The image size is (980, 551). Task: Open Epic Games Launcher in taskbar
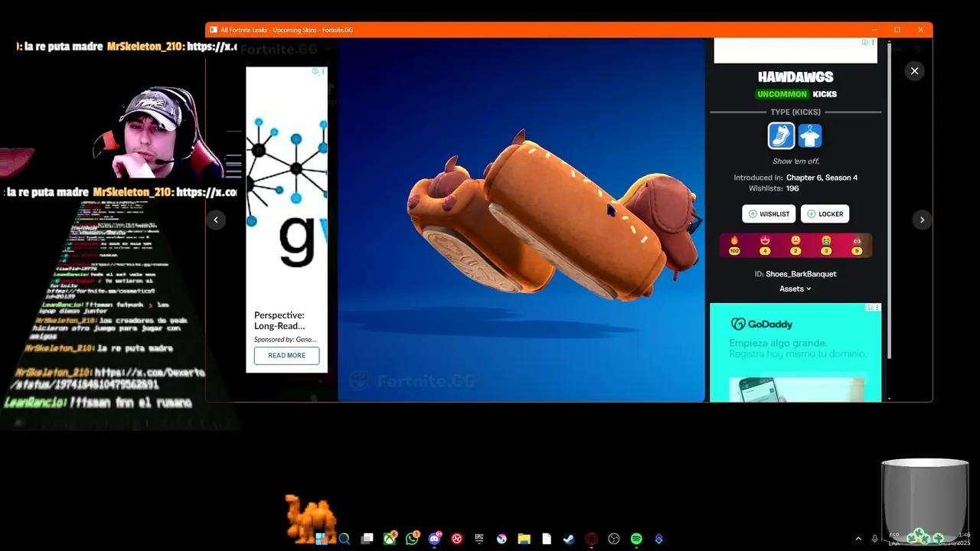[x=479, y=539]
